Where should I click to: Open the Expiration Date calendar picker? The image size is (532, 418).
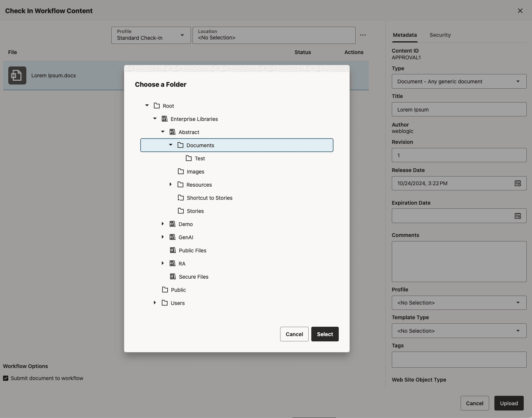(518, 216)
